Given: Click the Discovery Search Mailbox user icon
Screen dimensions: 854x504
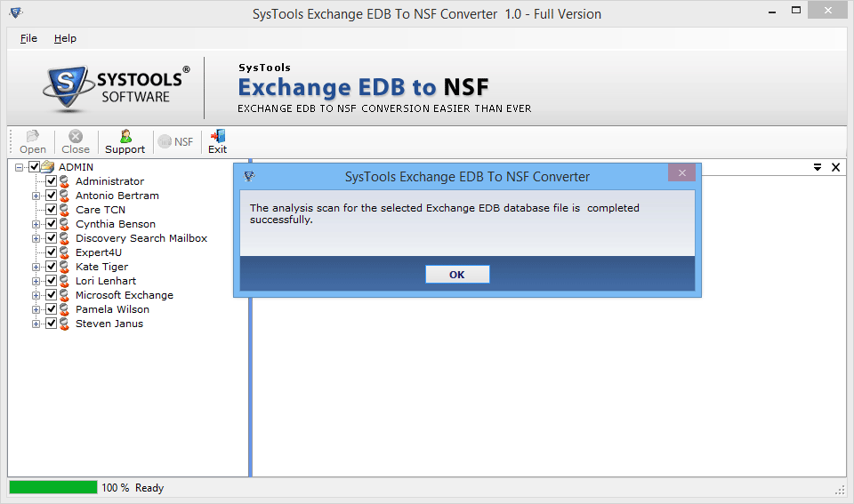Looking at the screenshot, I should pyautogui.click(x=64, y=238).
